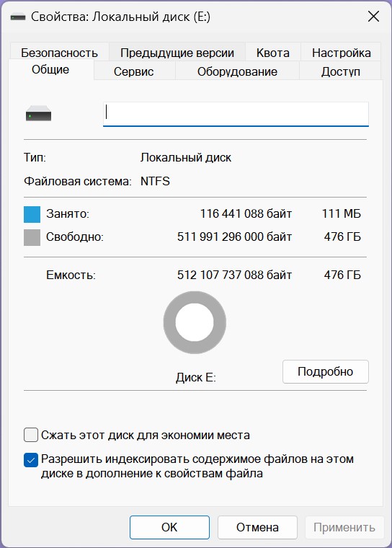Click the disk usage donut chart
This screenshot has height=548, width=392.
pos(195,322)
